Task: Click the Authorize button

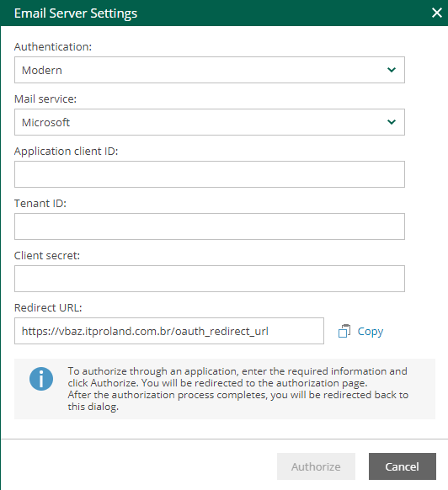Action: [316, 466]
